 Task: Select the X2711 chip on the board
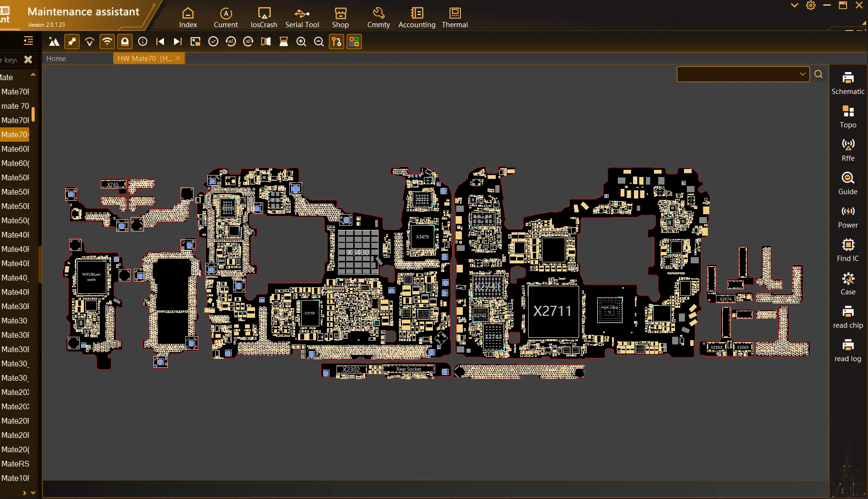pyautogui.click(x=553, y=311)
